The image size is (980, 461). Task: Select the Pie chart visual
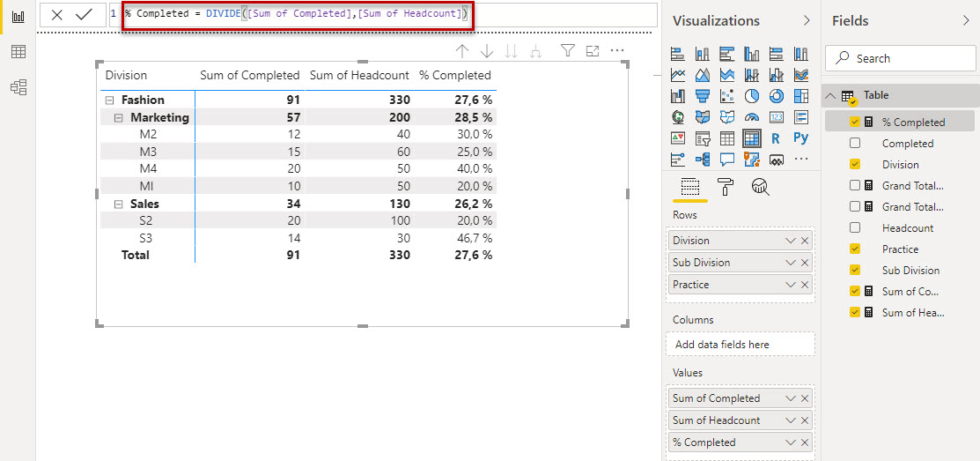752,96
